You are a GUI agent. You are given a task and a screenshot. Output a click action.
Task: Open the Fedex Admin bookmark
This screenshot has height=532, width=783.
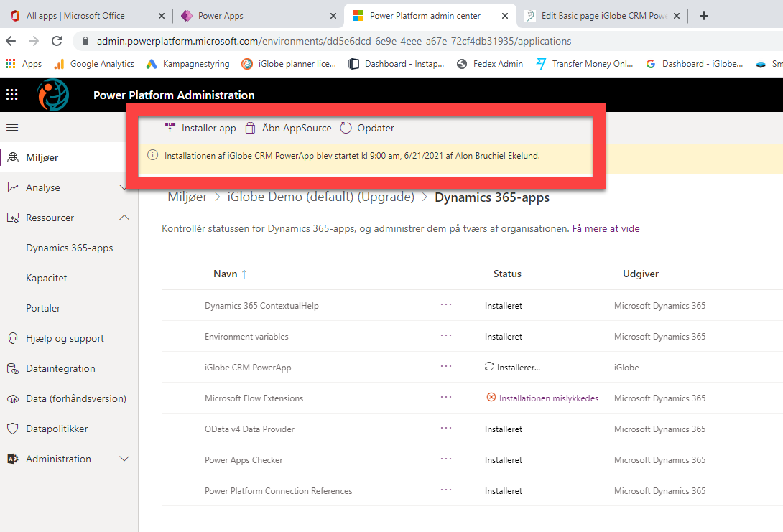coord(491,64)
